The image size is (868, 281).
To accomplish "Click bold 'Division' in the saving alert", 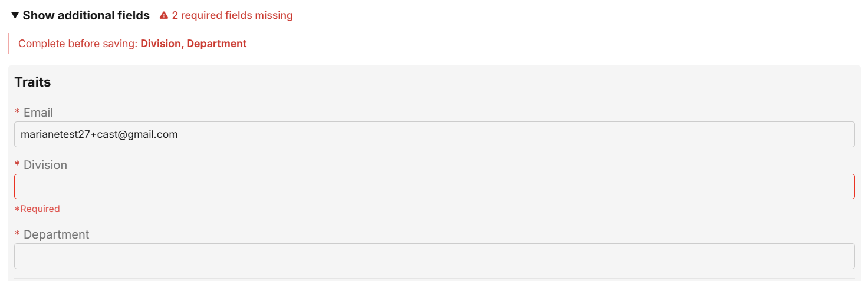I will tap(161, 44).
